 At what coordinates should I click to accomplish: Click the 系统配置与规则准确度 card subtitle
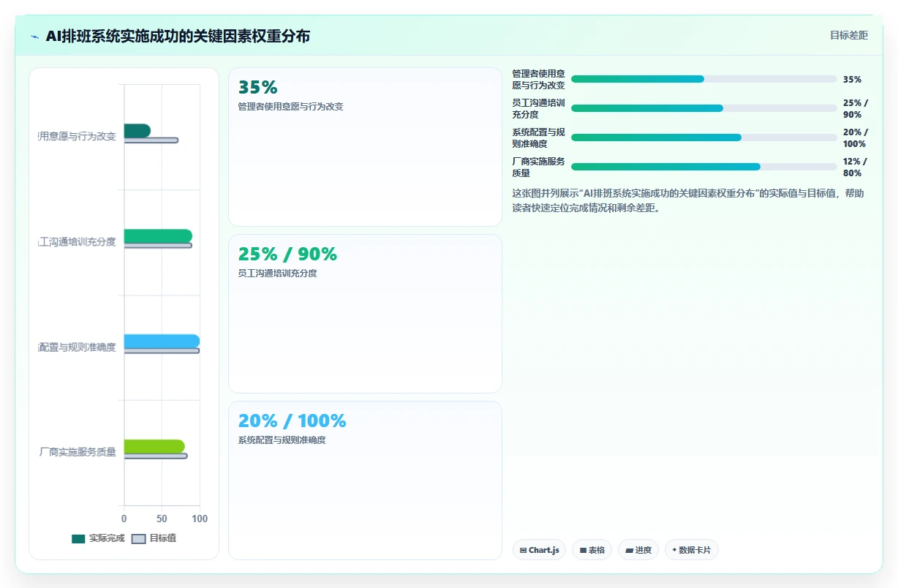282,440
